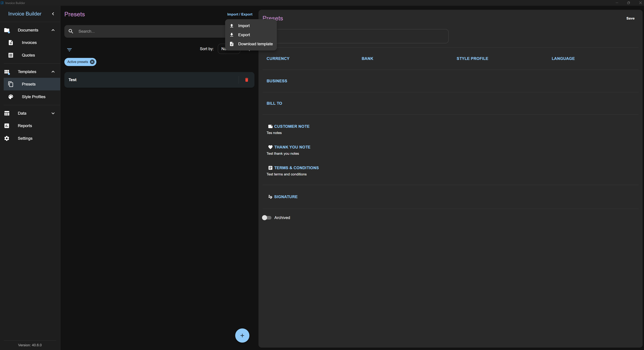Click the Version: 40.6.0 label
The width and height of the screenshot is (644, 350).
point(30,345)
